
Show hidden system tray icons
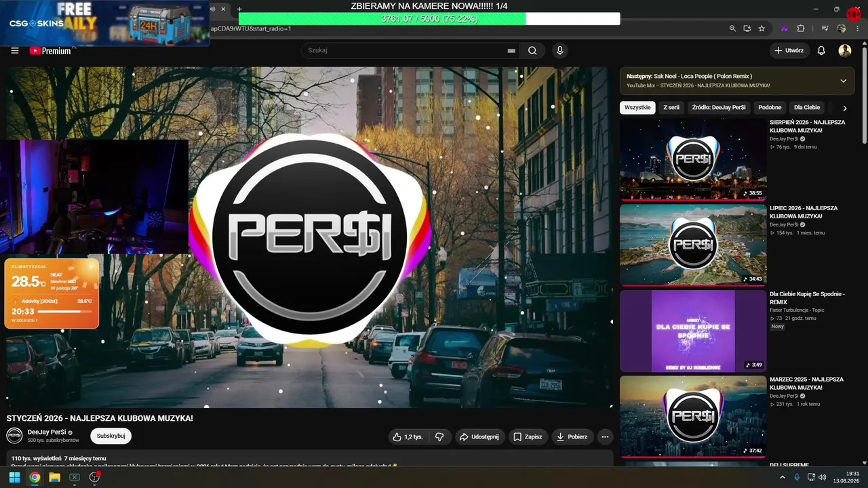pos(783,477)
